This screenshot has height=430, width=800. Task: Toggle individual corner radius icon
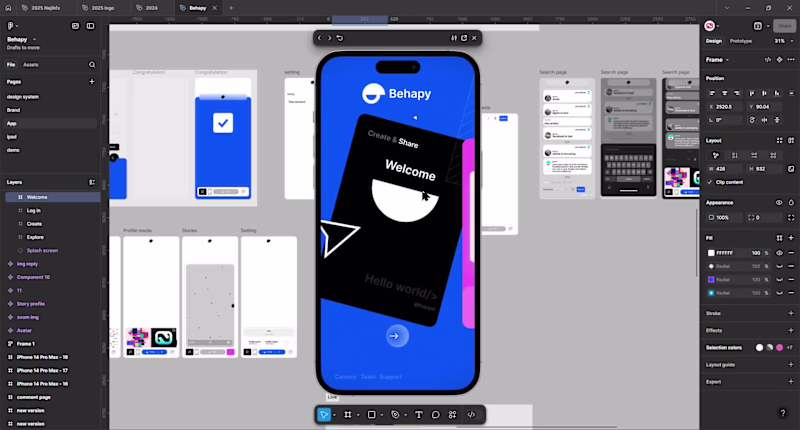click(x=791, y=217)
